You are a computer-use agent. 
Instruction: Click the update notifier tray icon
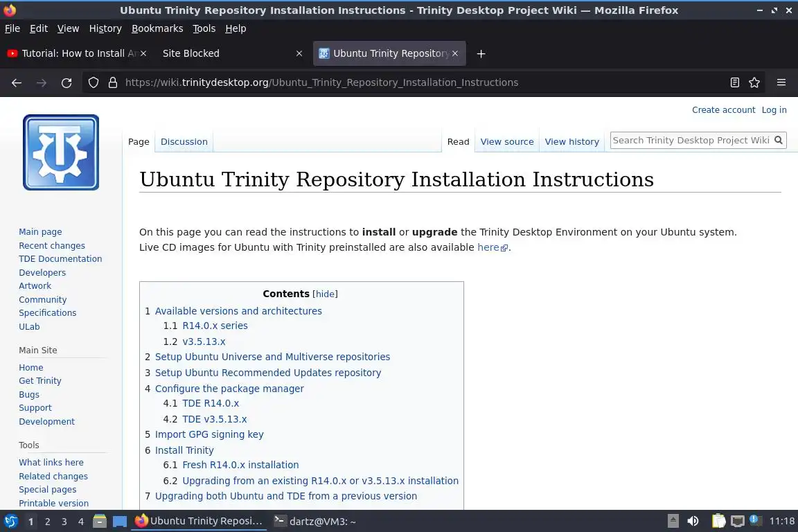pyautogui.click(x=756, y=520)
